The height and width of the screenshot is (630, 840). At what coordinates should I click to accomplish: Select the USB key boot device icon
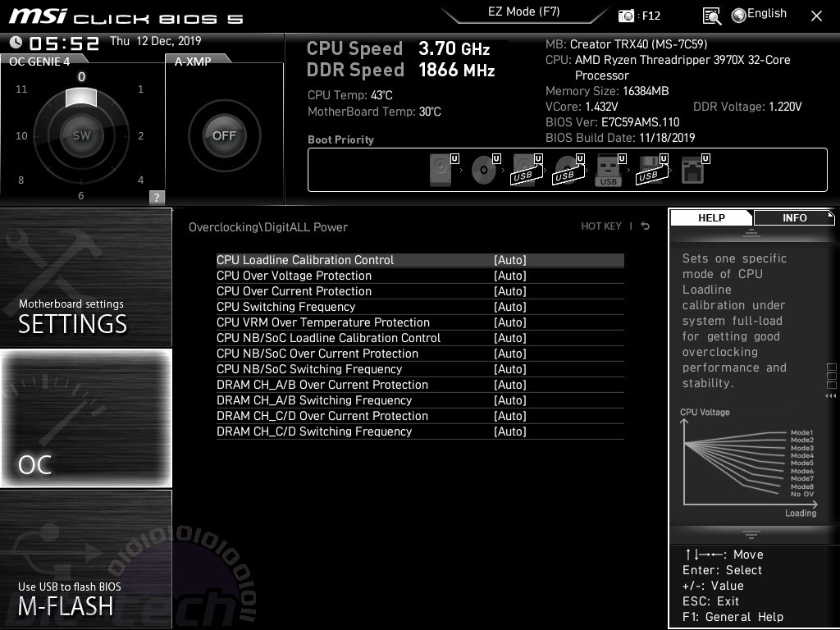tap(610, 169)
